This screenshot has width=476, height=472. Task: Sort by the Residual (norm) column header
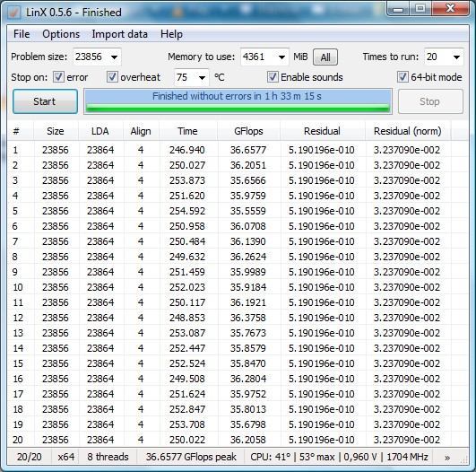pos(407,131)
